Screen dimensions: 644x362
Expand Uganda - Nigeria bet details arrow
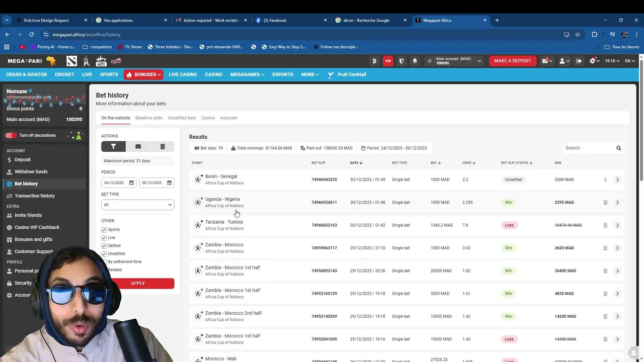pyautogui.click(x=617, y=202)
